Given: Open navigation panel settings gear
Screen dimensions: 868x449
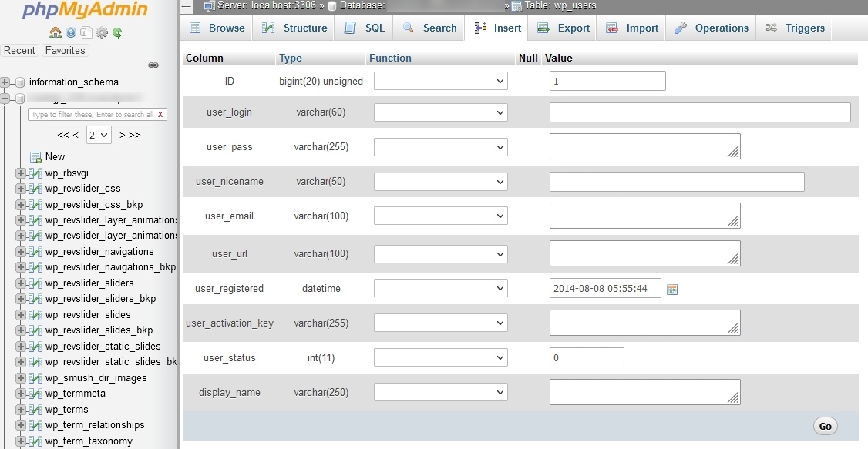Looking at the screenshot, I should pyautogui.click(x=102, y=32).
